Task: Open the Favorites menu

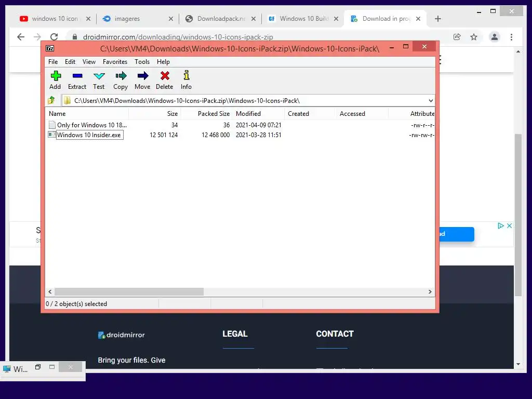Action: 115,62
